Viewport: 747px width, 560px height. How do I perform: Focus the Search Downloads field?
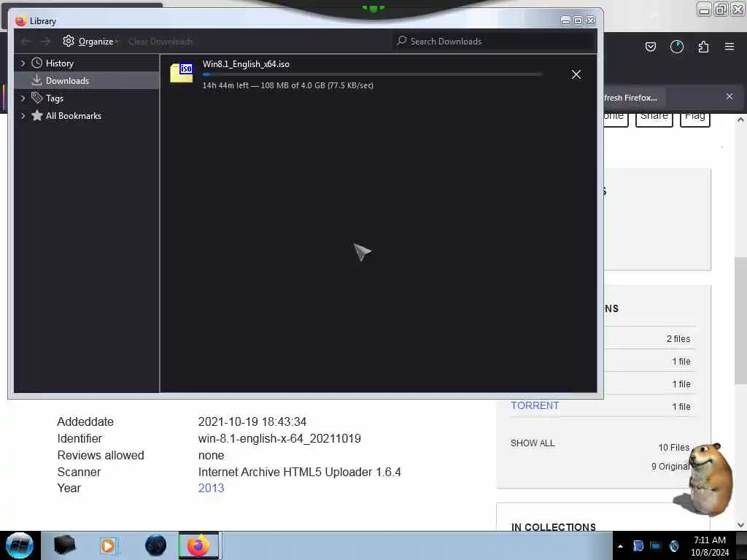pos(494,42)
